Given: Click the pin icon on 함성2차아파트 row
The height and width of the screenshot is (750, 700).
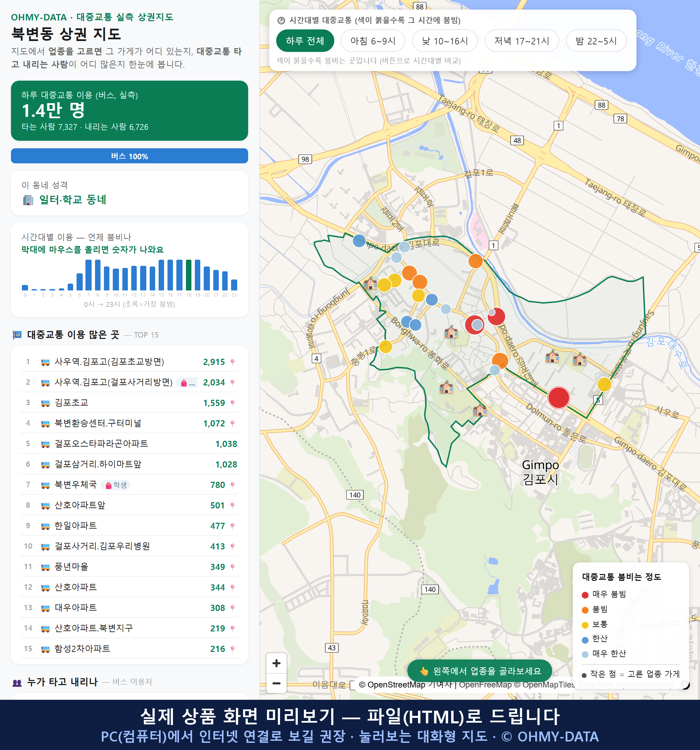Looking at the screenshot, I should tap(232, 649).
